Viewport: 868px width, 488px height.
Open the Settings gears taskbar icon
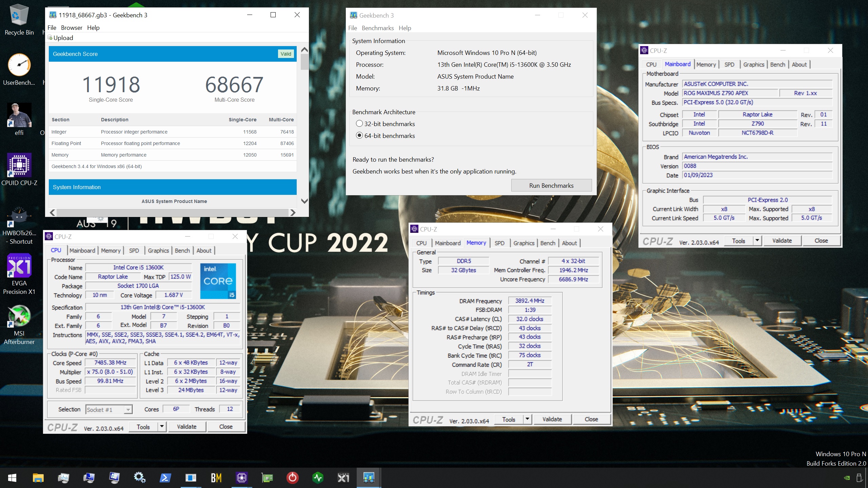[x=140, y=478]
